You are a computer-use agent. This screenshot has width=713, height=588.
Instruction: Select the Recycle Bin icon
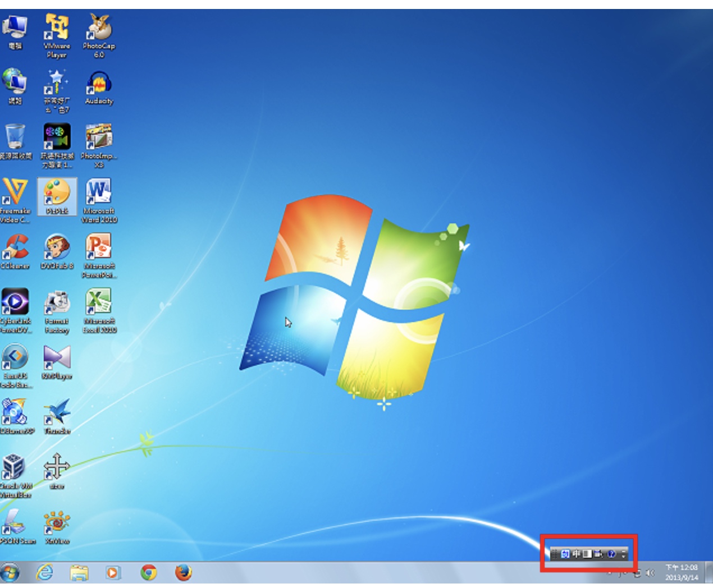click(x=15, y=141)
